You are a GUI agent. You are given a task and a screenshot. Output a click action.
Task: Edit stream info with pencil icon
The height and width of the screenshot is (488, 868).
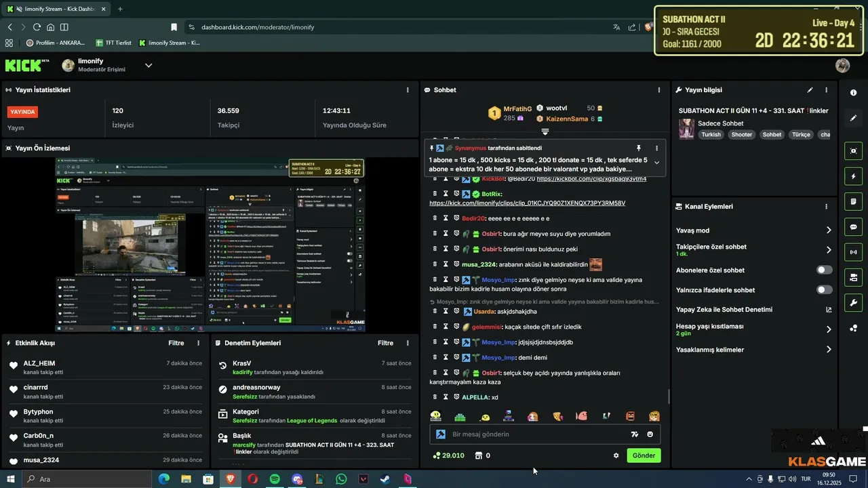(x=810, y=89)
